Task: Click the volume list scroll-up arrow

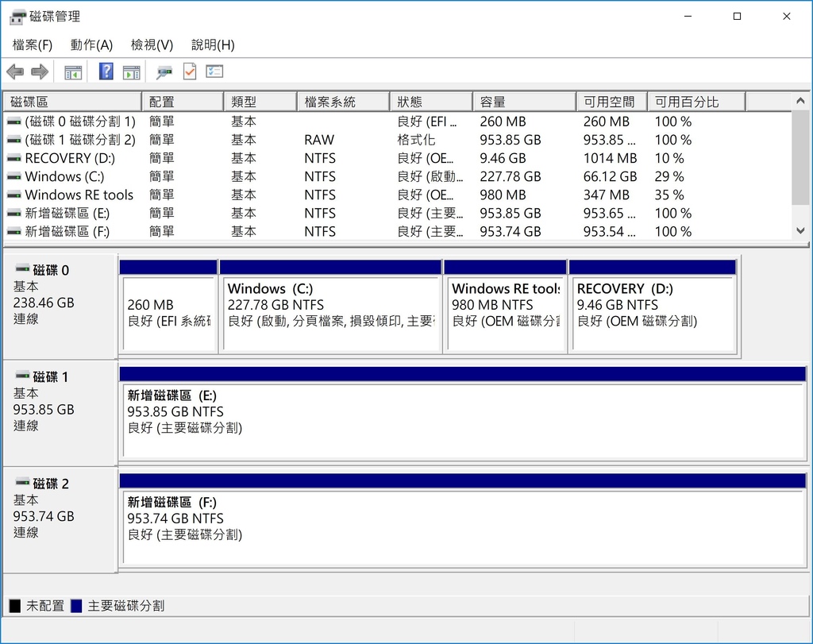Action: 800,101
